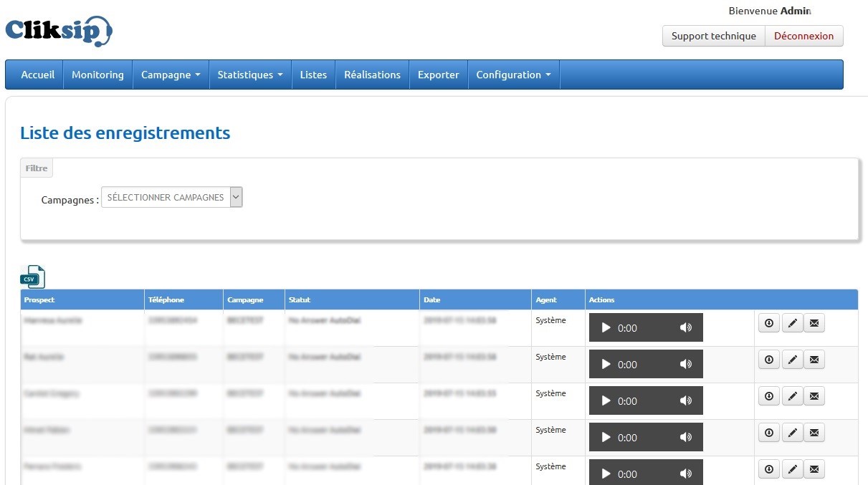Edit the first recording entry with the pencil
868x485 pixels.
[x=792, y=323]
